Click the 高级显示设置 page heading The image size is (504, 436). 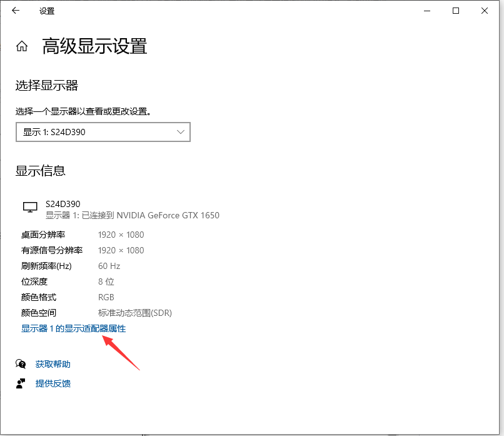point(93,47)
